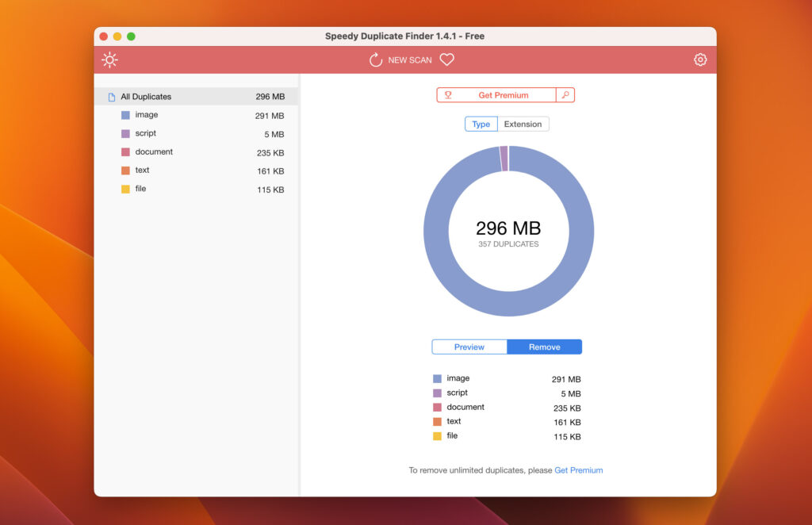Activate the Remove mode
This screenshot has height=525, width=812.
click(545, 347)
